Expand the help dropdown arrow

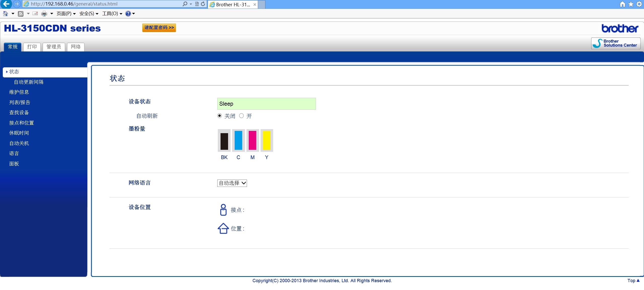[133, 14]
